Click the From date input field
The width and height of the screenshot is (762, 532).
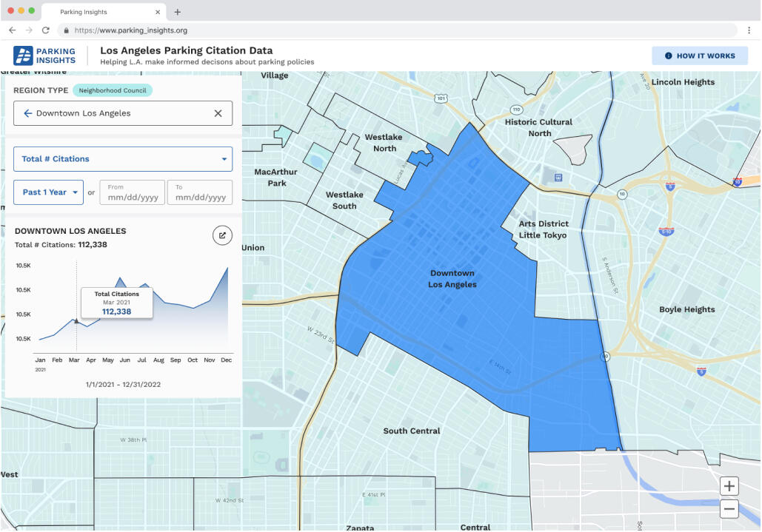point(133,193)
